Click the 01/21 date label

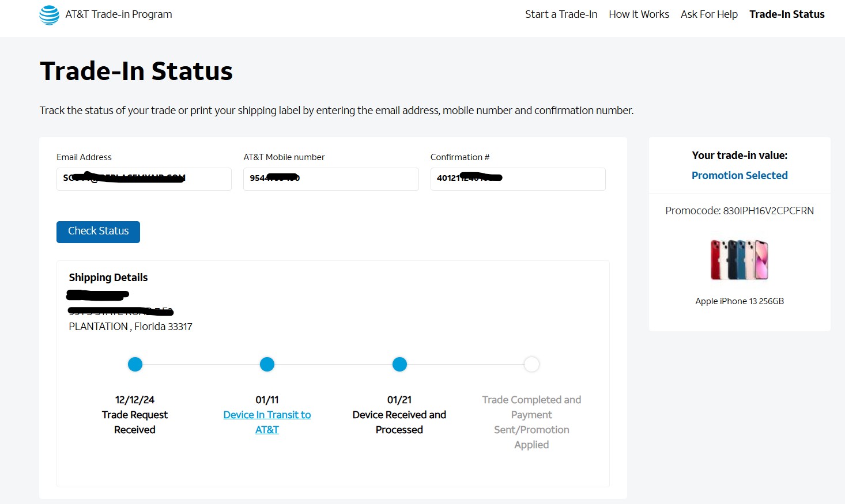(399, 400)
